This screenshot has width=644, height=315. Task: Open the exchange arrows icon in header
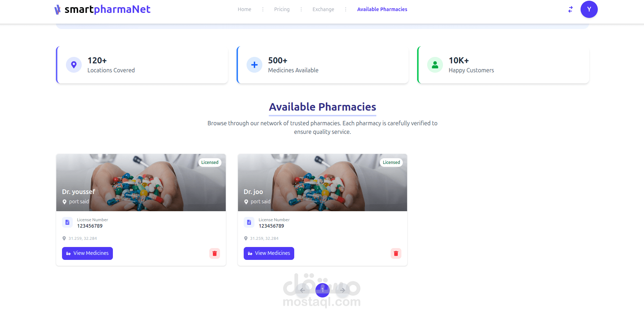570,9
